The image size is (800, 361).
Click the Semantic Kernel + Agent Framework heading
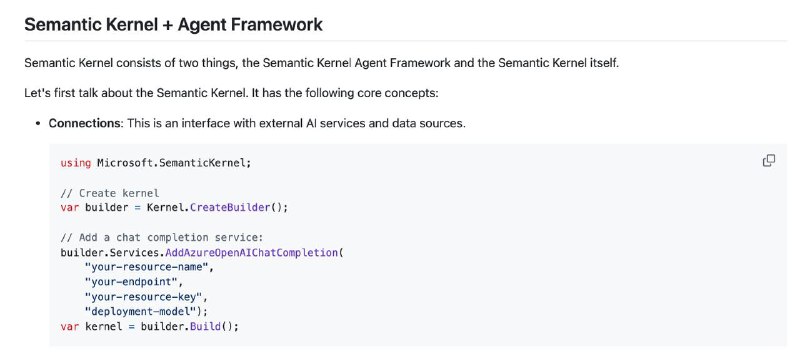173,24
